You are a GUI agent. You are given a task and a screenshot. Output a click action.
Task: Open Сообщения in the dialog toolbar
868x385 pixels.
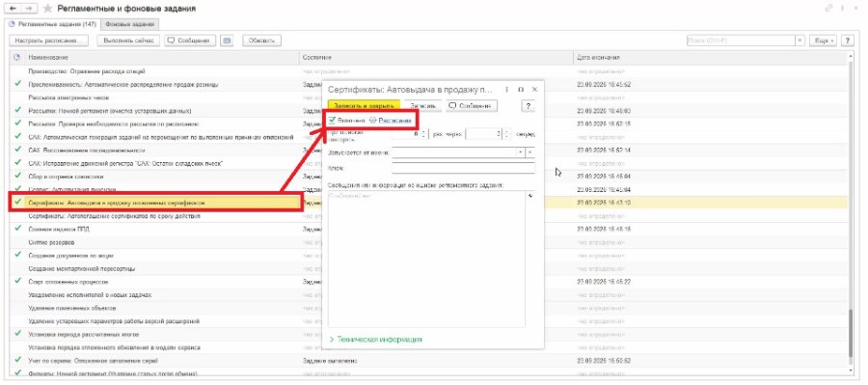point(473,105)
